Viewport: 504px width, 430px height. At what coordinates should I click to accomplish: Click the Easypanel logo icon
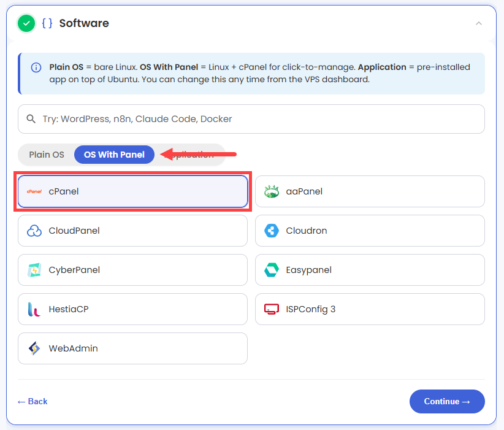(x=272, y=270)
